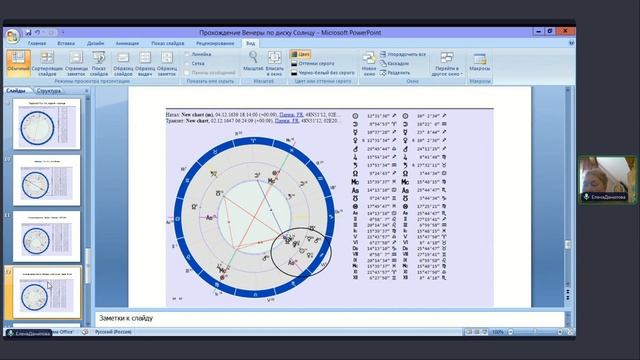Open the Рецензирование ribbon tab
The width and height of the screenshot is (640, 360).
tap(215, 43)
